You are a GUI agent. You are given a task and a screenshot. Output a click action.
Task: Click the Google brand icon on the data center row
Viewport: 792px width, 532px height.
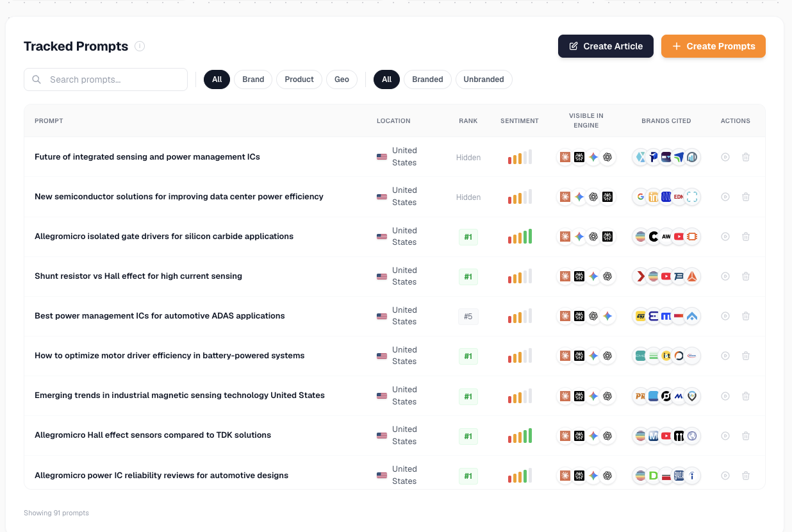tap(640, 197)
